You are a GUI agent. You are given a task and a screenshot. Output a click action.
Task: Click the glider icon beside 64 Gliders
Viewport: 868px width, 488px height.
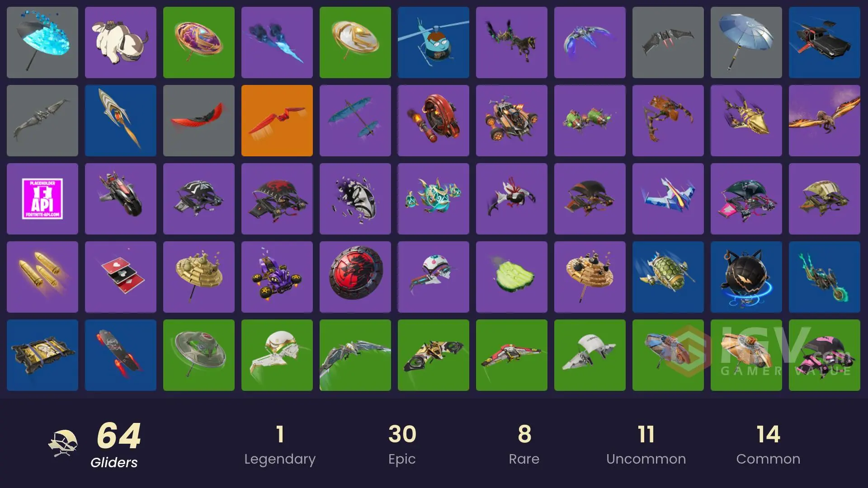63,444
